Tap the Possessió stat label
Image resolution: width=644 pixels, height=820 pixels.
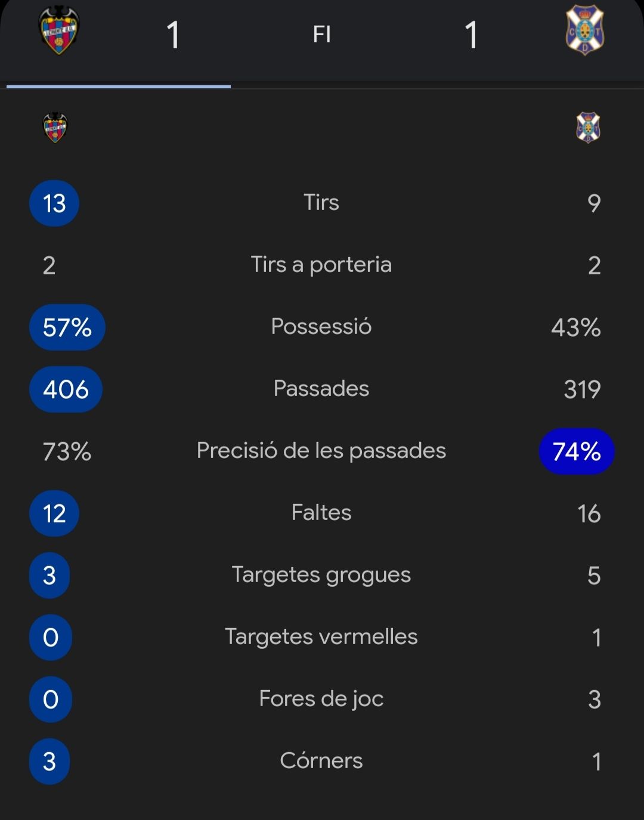321,326
